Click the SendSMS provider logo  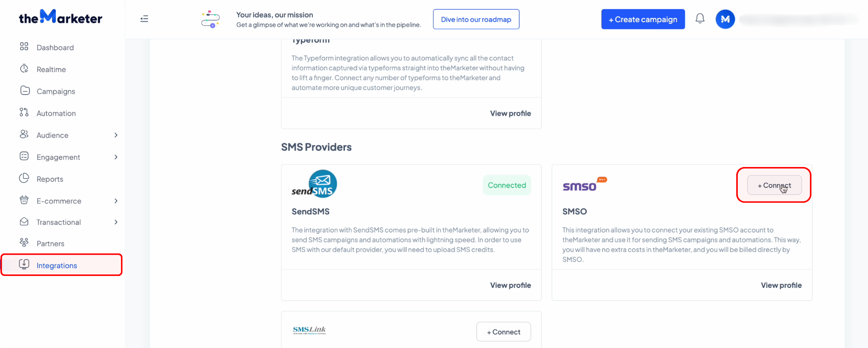click(x=314, y=184)
